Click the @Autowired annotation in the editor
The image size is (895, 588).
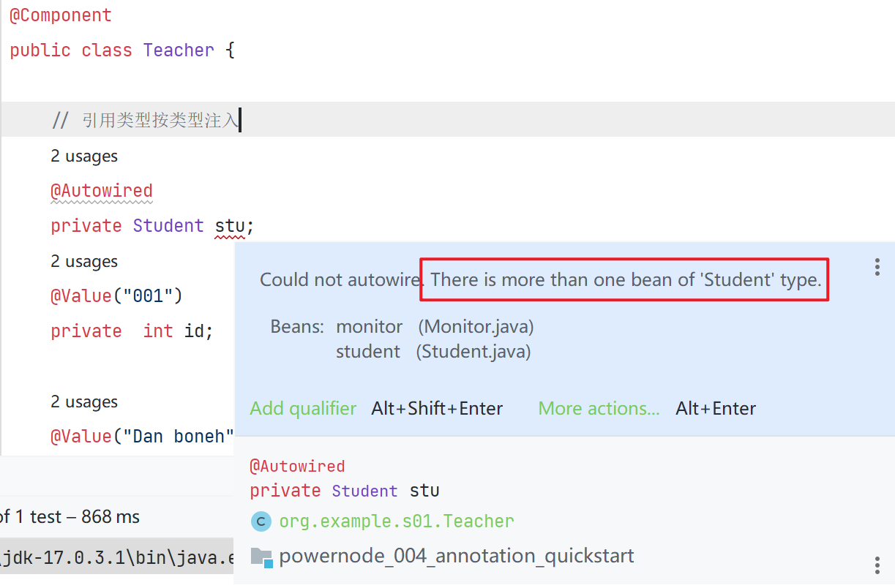[x=102, y=191]
